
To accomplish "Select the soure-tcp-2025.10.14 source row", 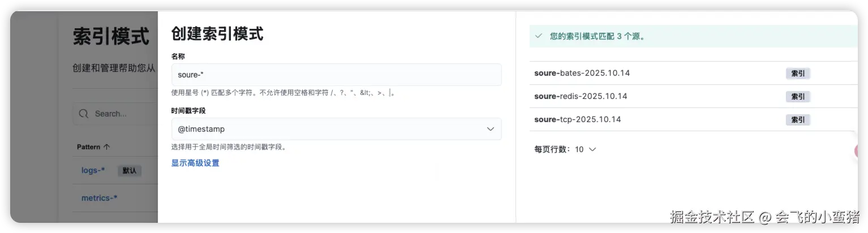I will pos(577,119).
